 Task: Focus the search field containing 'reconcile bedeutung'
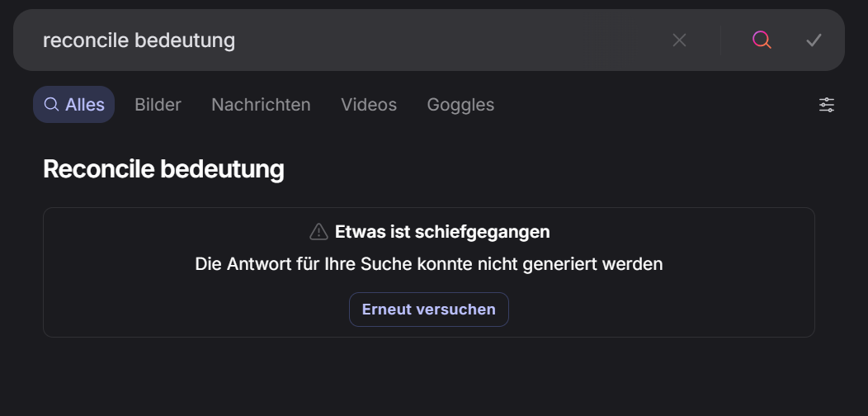pos(413,40)
